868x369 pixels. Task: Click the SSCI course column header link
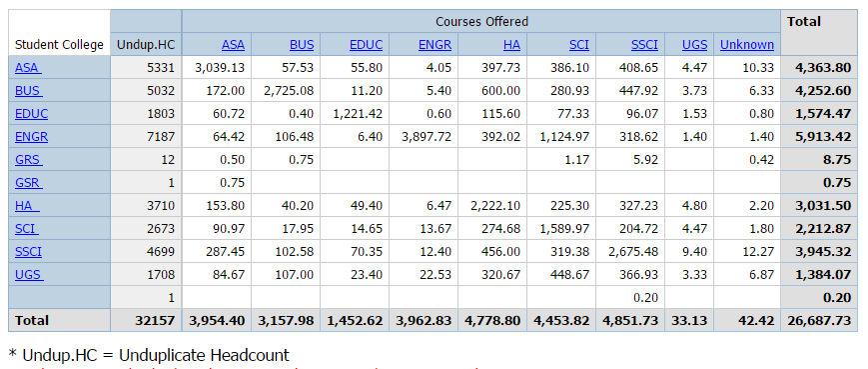645,44
